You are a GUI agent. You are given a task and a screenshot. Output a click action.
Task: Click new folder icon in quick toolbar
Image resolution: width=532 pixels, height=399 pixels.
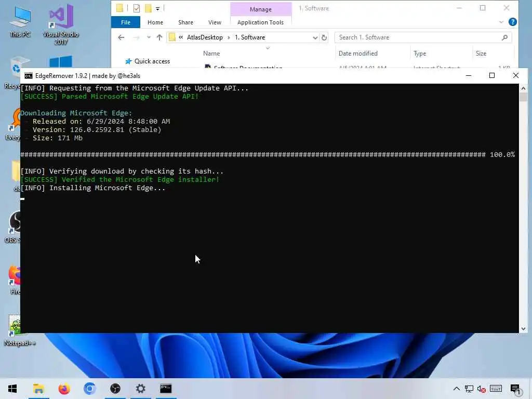click(148, 8)
